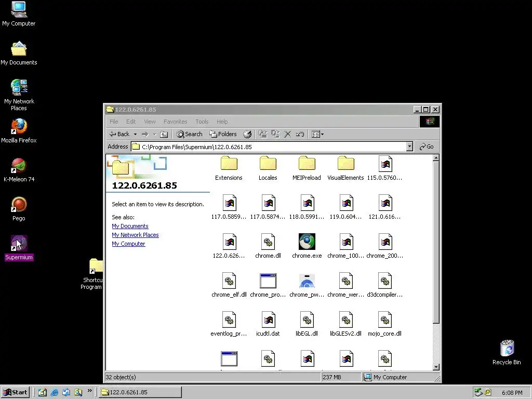Select the 118.0.5991... file
532x399 pixels.
click(307, 207)
